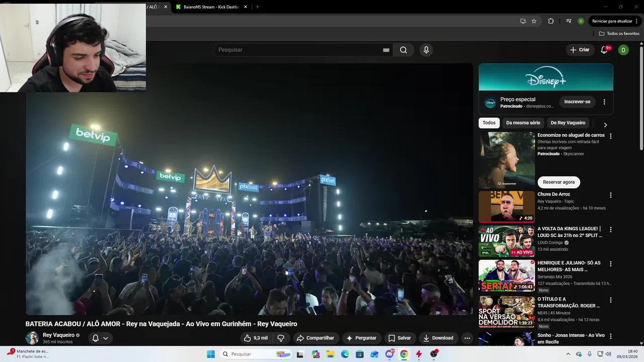Toggle the channel notification bell for Rey Vaqueiro
The height and width of the screenshot is (362, 644).
pos(96,338)
